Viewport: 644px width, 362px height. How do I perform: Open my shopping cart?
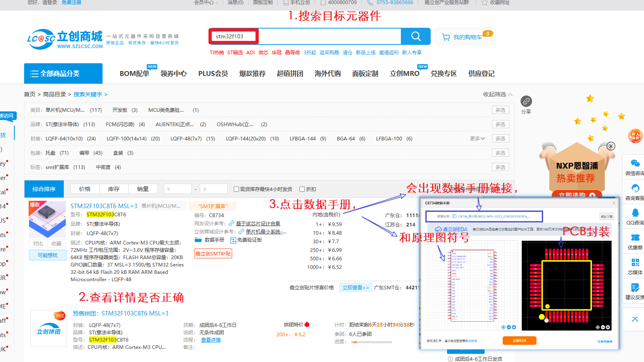click(x=465, y=37)
